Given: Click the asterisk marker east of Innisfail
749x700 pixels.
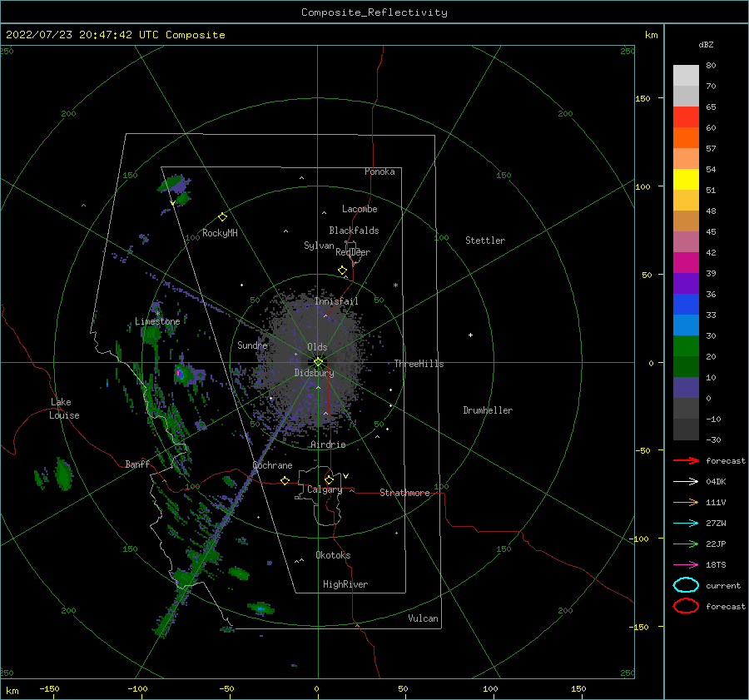Looking at the screenshot, I should coord(395,285).
